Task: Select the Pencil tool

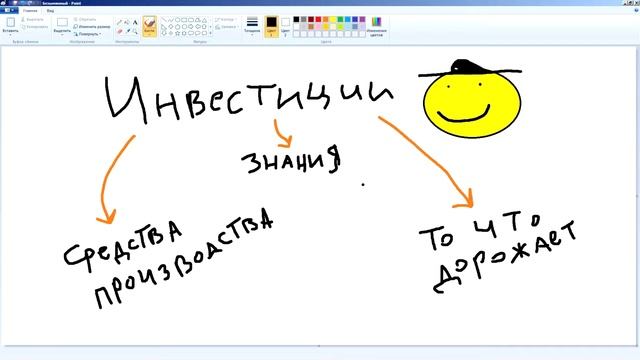Action: [x=120, y=22]
